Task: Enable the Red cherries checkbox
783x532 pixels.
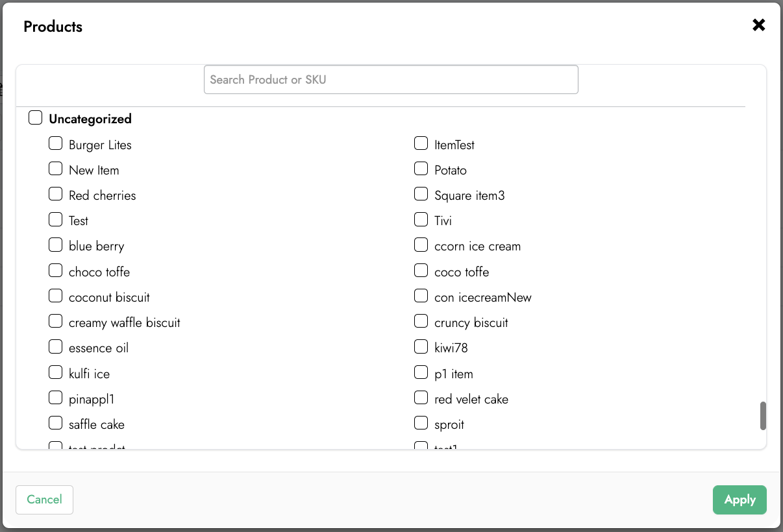Action: pos(56,194)
